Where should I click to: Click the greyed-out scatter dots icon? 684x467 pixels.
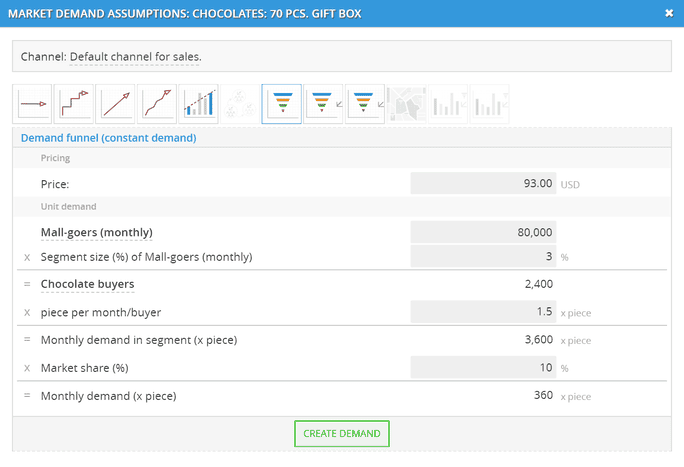coord(240,103)
